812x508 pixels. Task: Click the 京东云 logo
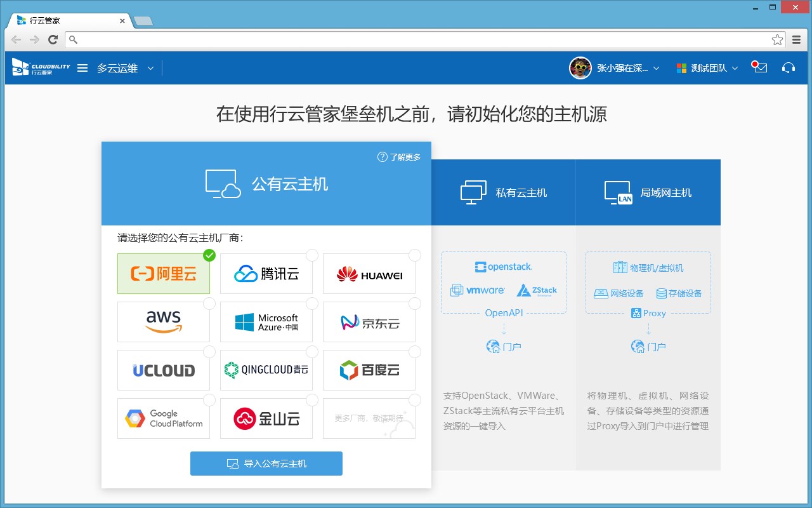pyautogui.click(x=370, y=323)
